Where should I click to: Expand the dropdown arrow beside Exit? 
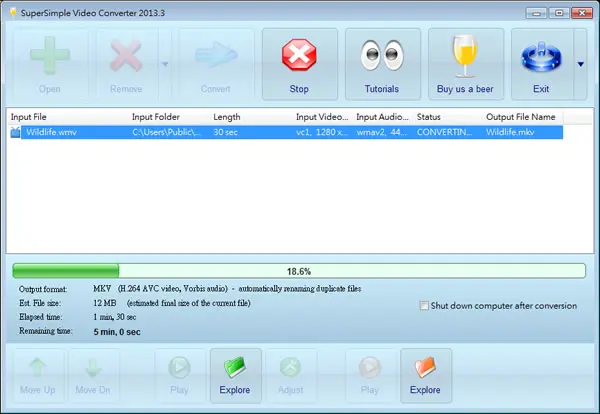[580, 64]
